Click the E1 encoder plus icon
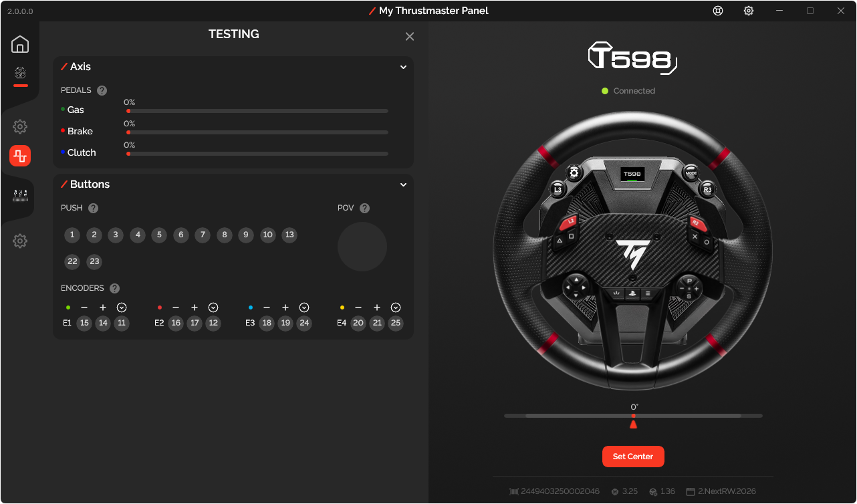Viewport: 857px width, 504px height. click(103, 307)
